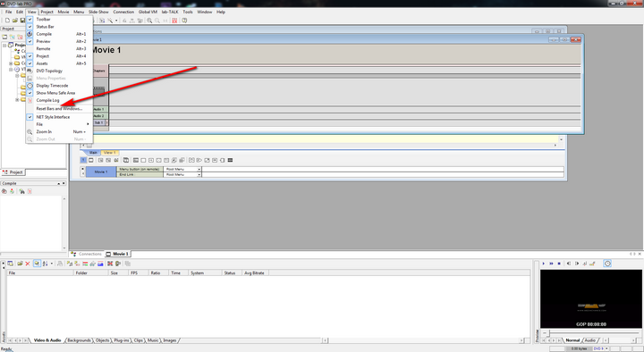Screen dimensions: 644x352
Task: Click the play button in Preview panel
Action: (x=544, y=264)
